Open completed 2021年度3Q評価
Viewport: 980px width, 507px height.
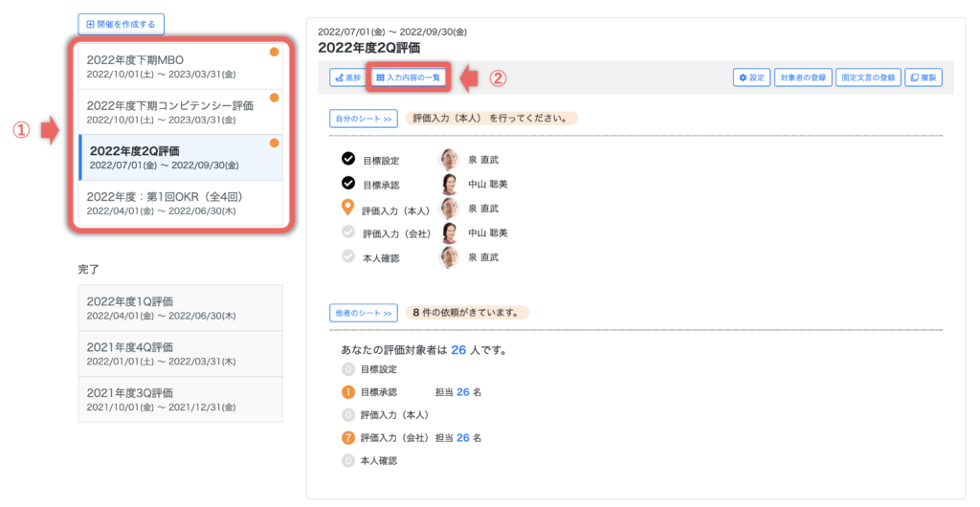[180, 399]
